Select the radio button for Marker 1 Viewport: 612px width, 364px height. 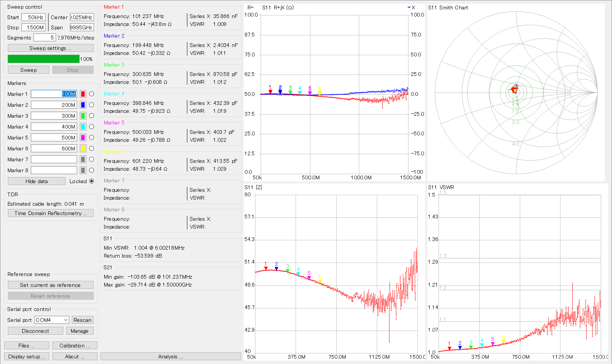tap(91, 94)
